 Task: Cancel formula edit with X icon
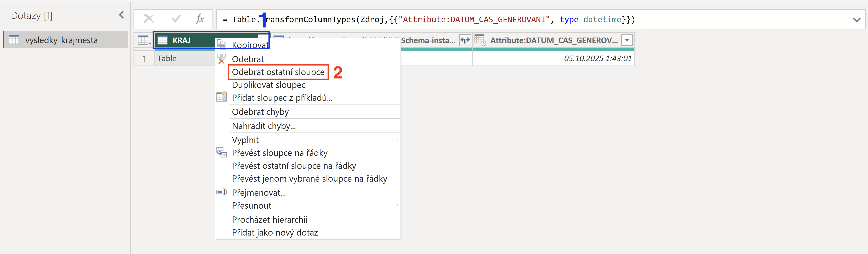click(x=149, y=19)
